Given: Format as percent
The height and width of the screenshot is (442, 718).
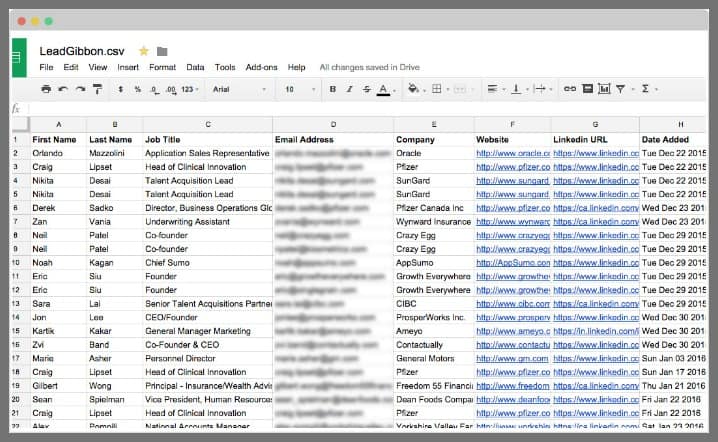Looking at the screenshot, I should (x=137, y=89).
